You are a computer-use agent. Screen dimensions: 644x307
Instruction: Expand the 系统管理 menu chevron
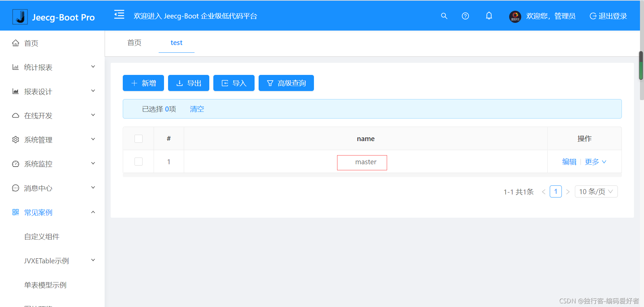tap(93, 139)
